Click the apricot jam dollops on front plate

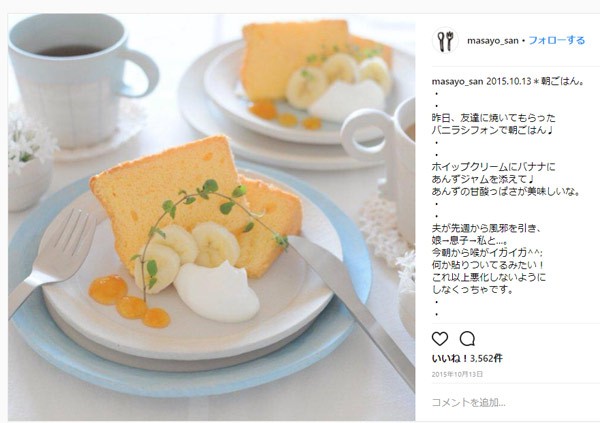click(x=129, y=301)
